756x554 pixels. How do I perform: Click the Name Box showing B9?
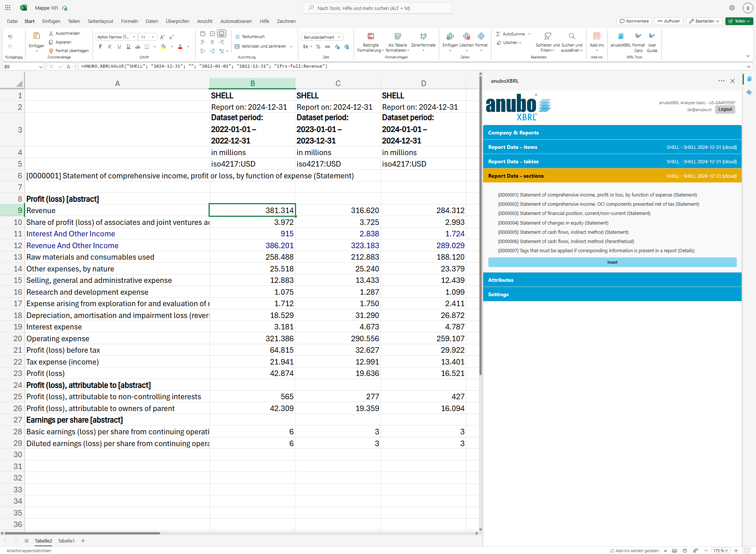20,66
